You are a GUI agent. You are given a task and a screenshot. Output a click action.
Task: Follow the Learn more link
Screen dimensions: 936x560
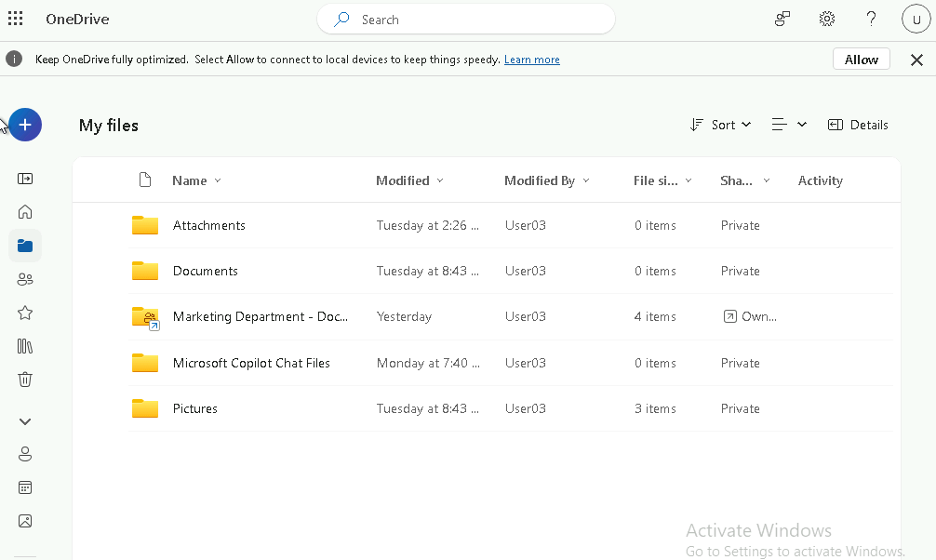[x=532, y=60]
